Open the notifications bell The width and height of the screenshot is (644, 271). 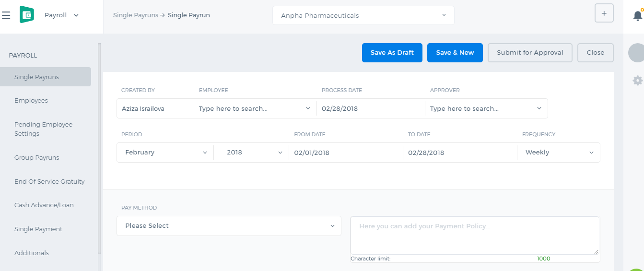637,15
